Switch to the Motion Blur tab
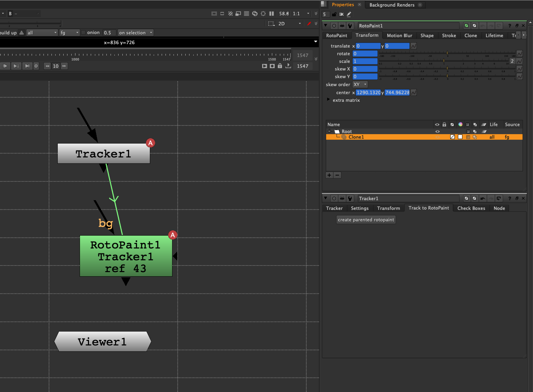 [399, 35]
